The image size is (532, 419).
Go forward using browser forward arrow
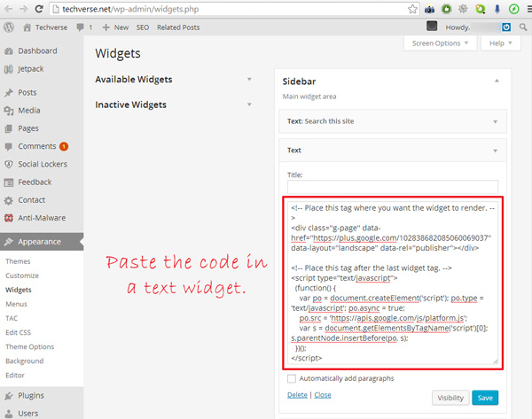point(23,9)
